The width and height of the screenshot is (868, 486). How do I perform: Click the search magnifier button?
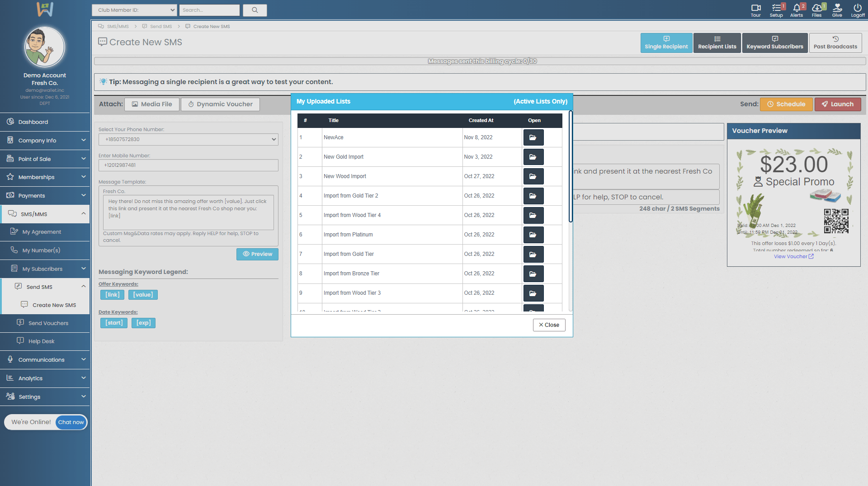(x=255, y=10)
